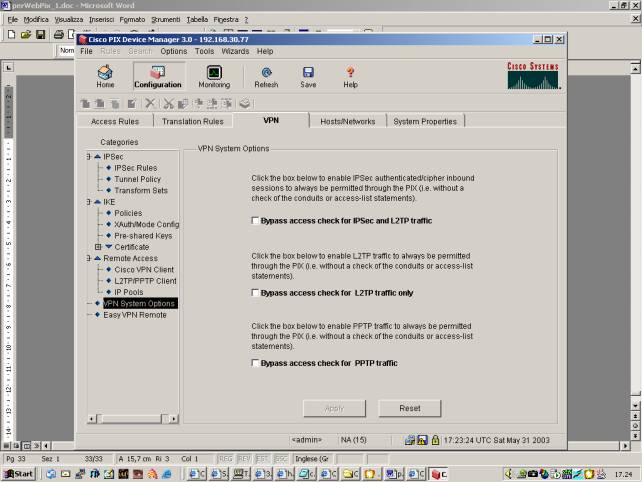Select Pre-shared Keys item
This screenshot has height=482, width=642.
[x=143, y=236]
